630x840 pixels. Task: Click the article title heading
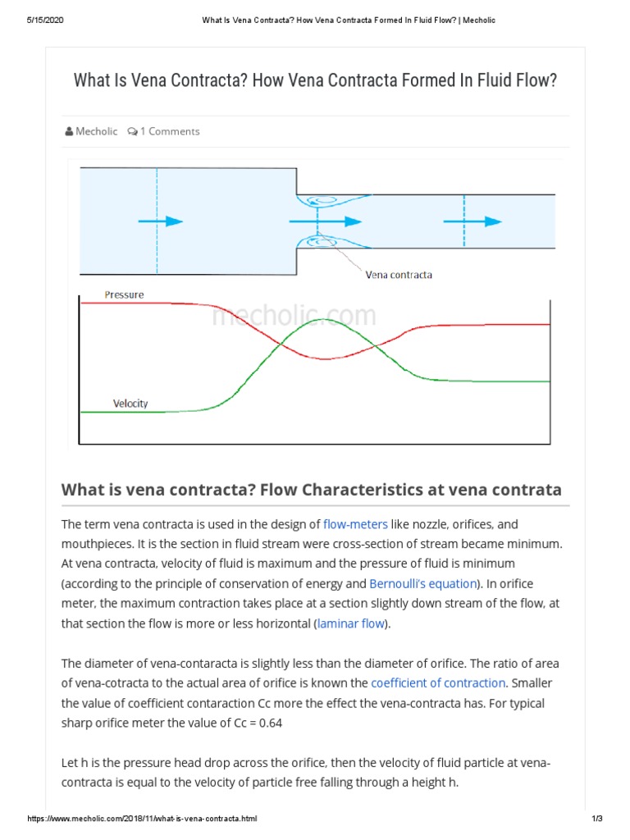pos(315,80)
